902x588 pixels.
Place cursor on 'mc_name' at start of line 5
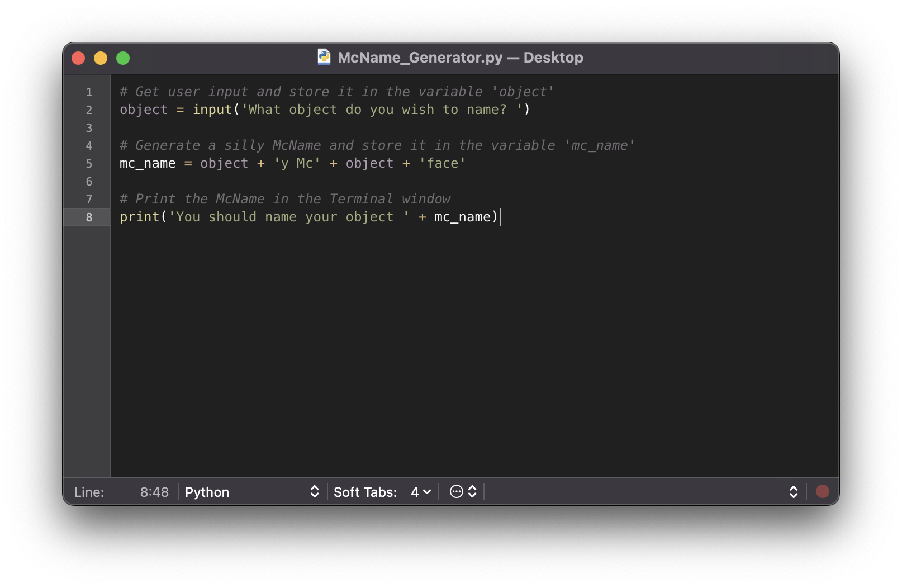(148, 163)
